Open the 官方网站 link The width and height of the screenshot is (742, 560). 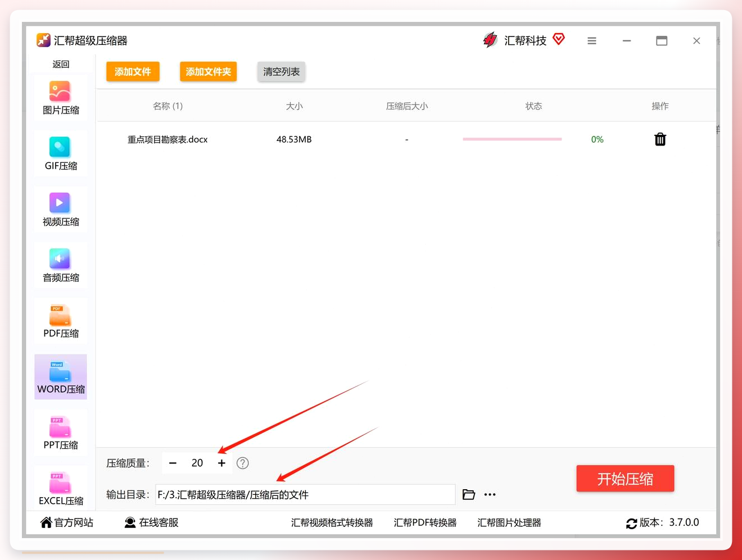[67, 522]
